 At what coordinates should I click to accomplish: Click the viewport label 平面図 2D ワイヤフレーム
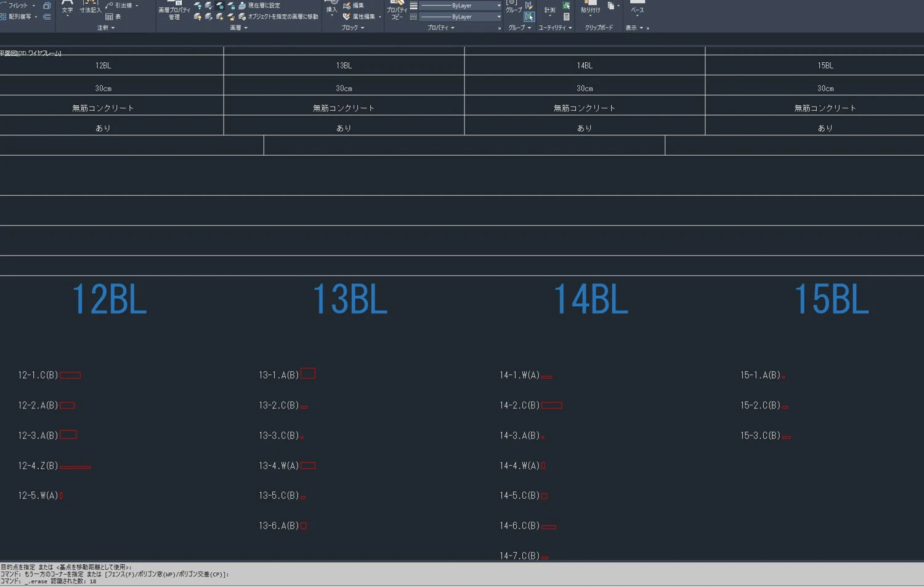click(31, 54)
